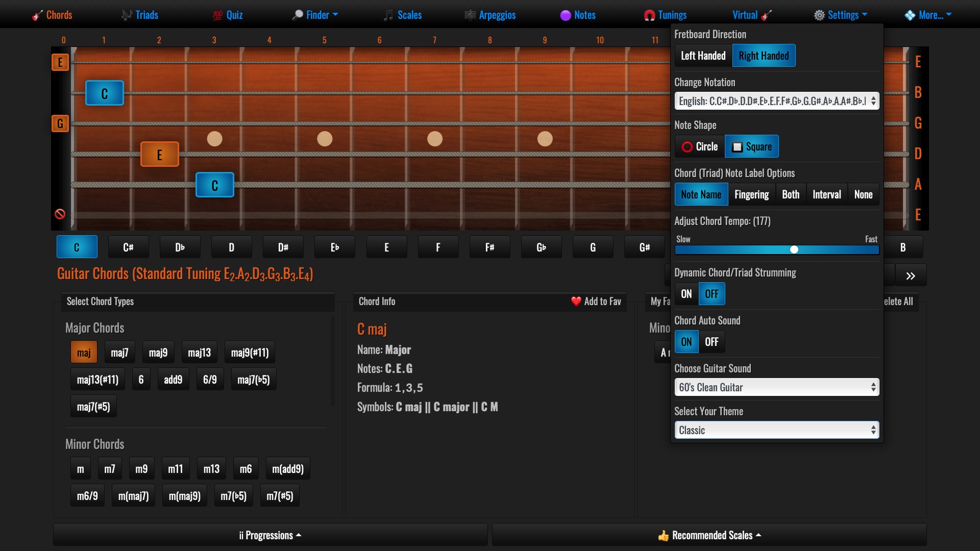Click the Settings gear icon
The image size is (980, 551).
(x=819, y=15)
